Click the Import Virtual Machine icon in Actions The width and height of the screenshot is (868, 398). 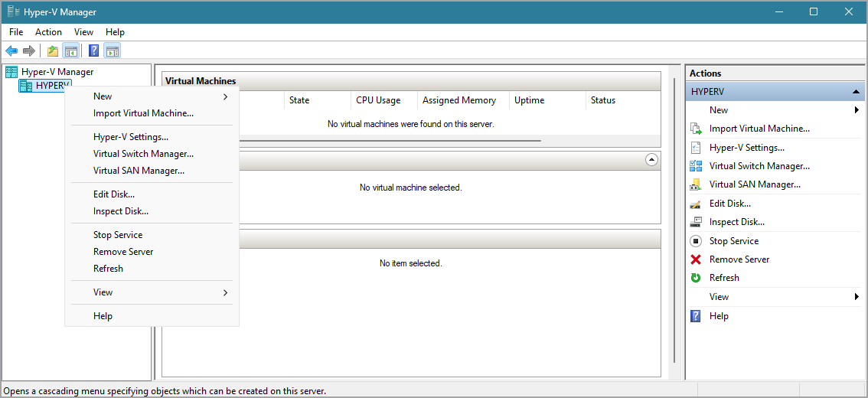coord(696,129)
